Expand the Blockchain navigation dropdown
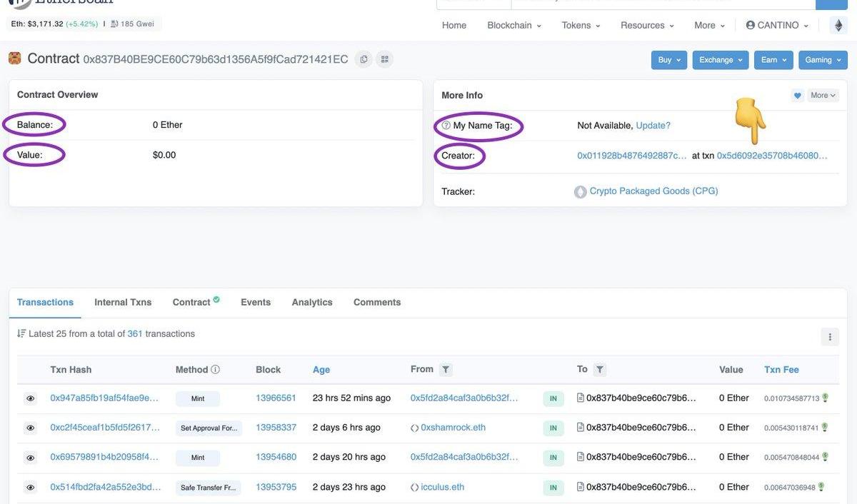Viewport: 857px width, 504px height. tap(514, 25)
